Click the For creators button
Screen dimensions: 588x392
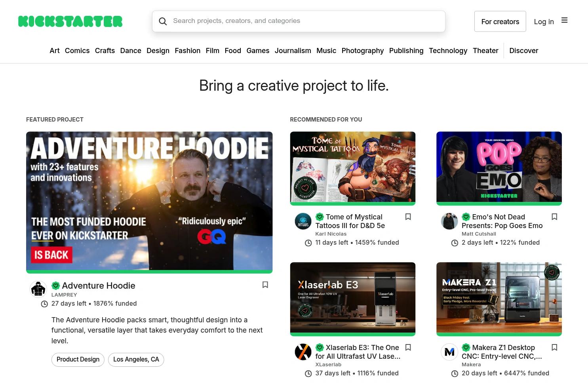pos(500,21)
